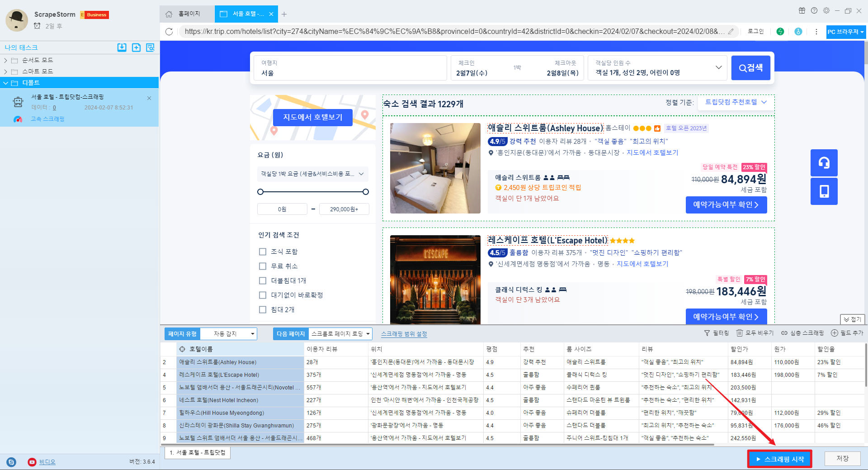Viewport: 868px width, 470px height.
Task: Open the settings gear icon
Action: click(826, 10)
